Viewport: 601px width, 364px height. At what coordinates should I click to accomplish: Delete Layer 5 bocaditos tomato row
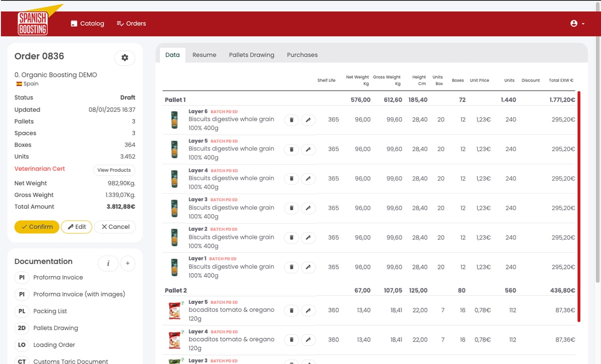coord(291,311)
